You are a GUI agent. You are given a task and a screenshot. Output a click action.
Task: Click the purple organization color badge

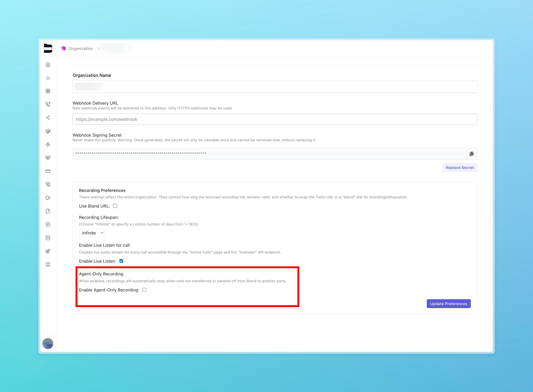coord(64,48)
